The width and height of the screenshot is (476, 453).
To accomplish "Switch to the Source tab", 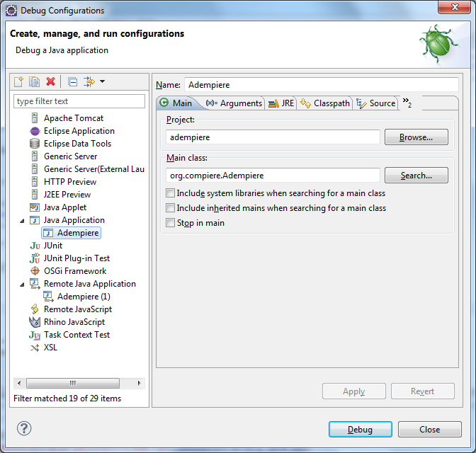I will point(376,103).
